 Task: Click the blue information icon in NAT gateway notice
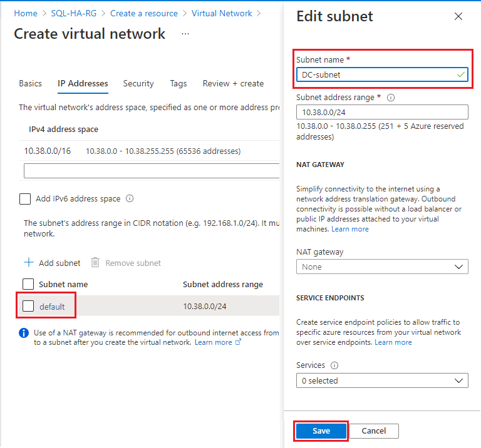point(24,333)
